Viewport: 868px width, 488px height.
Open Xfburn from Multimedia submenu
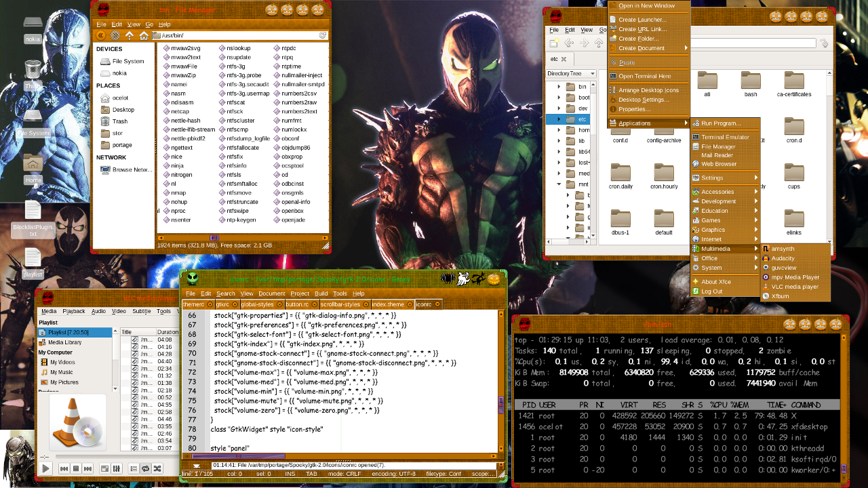point(796,296)
